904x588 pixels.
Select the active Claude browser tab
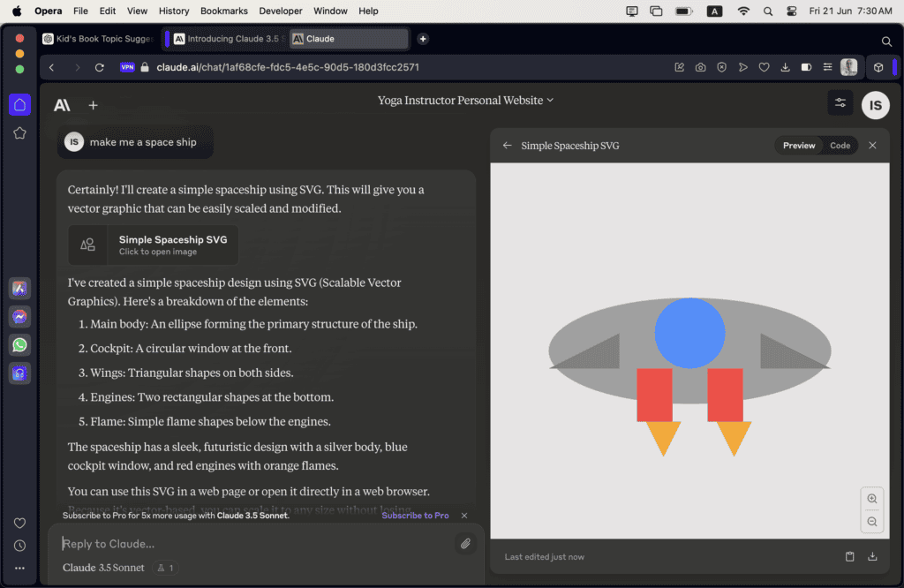point(348,39)
